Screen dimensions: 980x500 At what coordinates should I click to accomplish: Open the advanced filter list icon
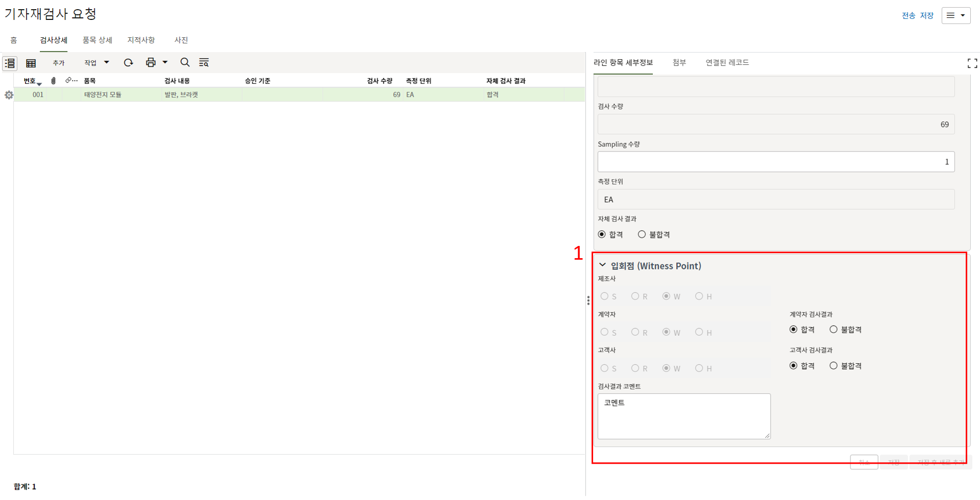tap(204, 62)
